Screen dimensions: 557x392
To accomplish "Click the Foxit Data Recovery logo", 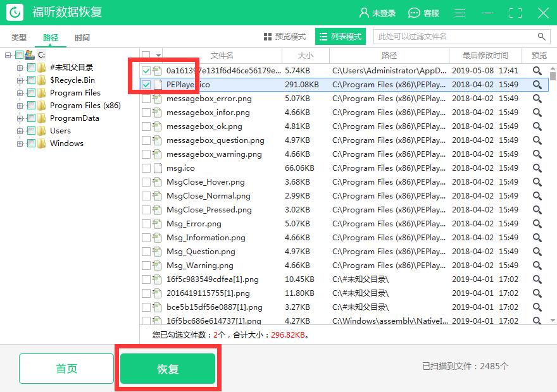I will coord(14,12).
